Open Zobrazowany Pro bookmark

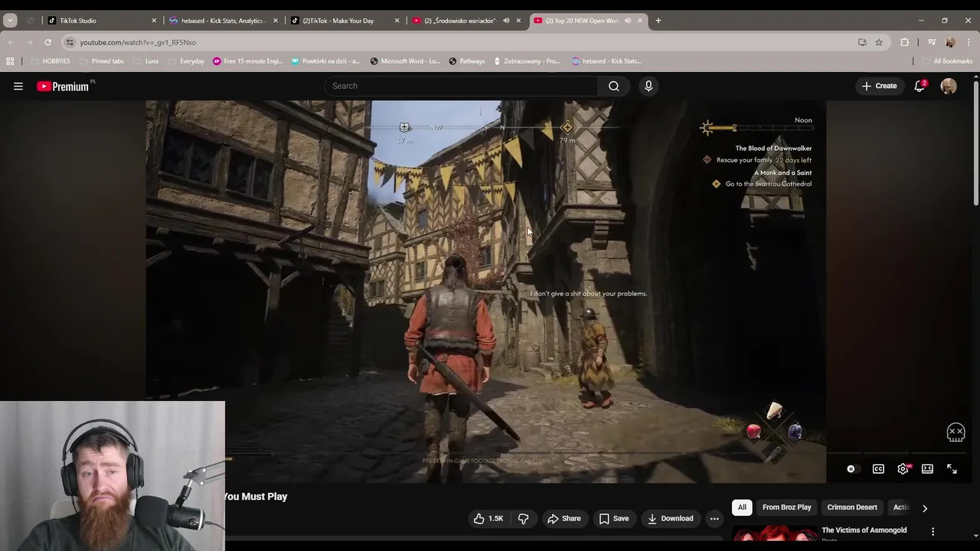click(527, 61)
